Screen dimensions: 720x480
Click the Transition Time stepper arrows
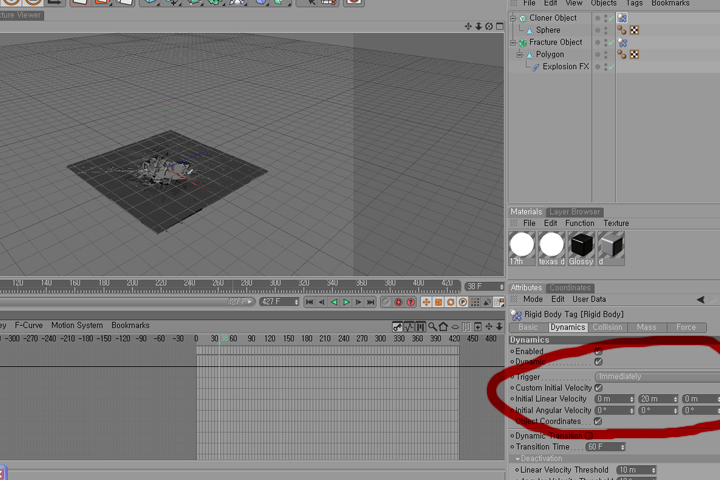(623, 447)
